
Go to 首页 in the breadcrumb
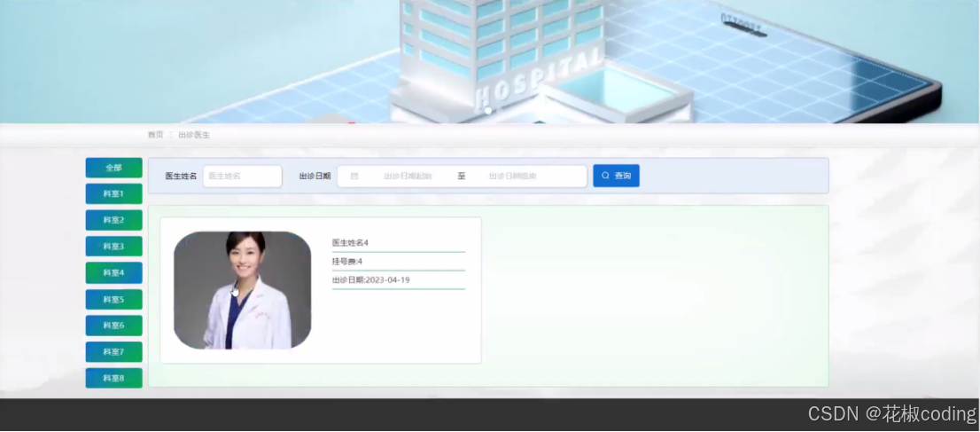pos(156,135)
